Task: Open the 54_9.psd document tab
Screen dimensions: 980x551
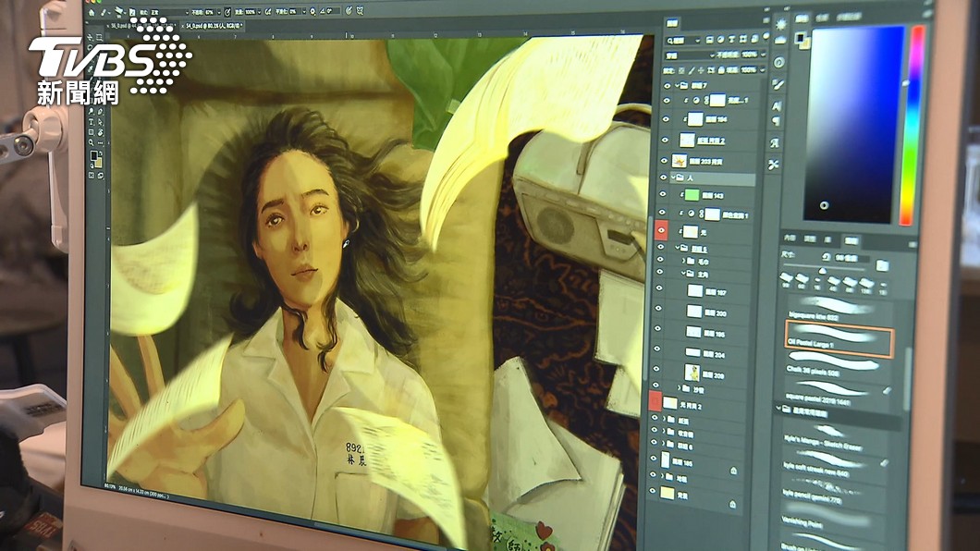Action: tap(211, 26)
